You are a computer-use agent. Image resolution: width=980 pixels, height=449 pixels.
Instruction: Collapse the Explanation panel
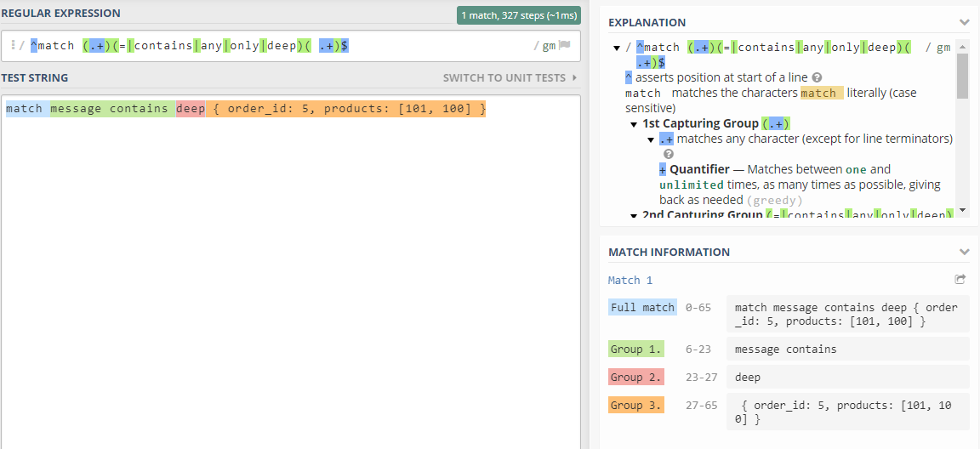964,22
